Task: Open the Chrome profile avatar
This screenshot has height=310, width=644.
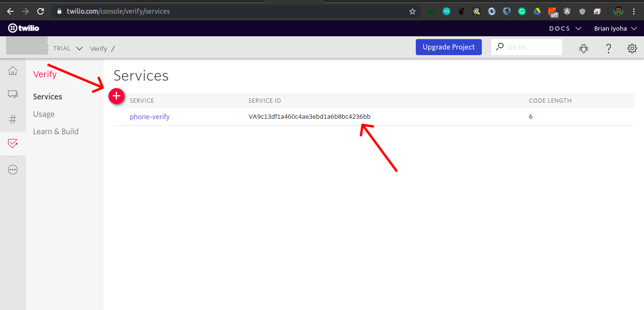Action: [x=619, y=11]
